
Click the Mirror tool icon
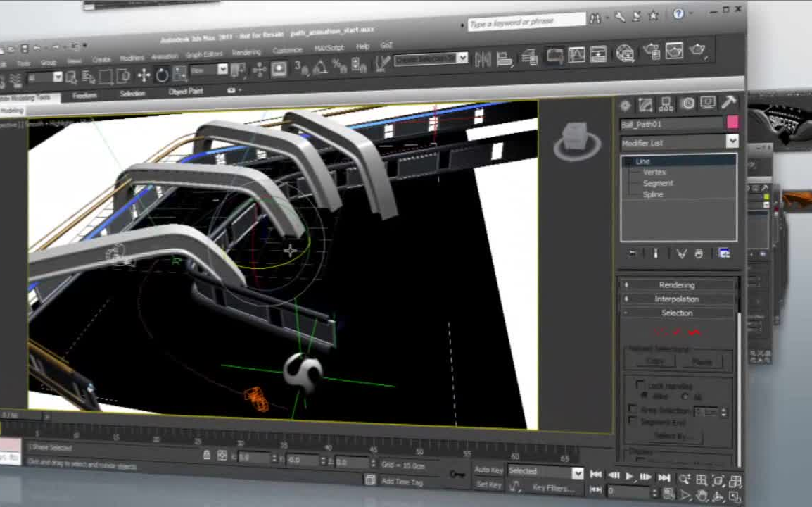pos(483,59)
